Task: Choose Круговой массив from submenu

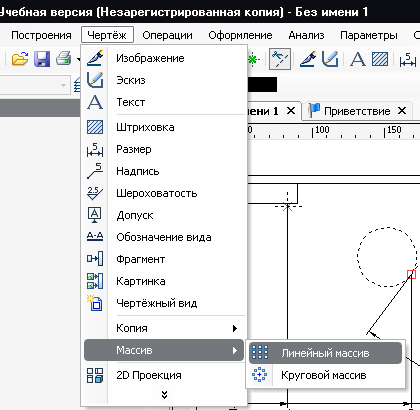Action: click(x=325, y=375)
